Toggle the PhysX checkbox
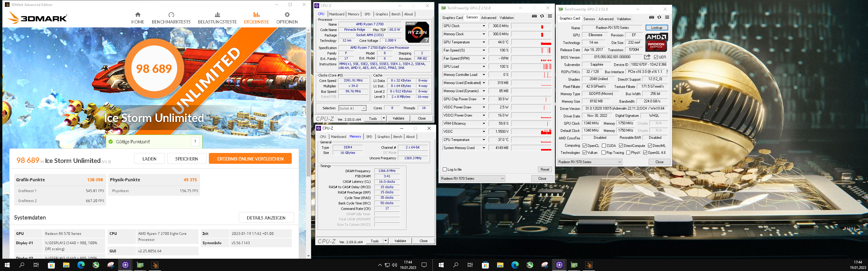Image resolution: width=868 pixels, height=271 pixels. pos(628,153)
